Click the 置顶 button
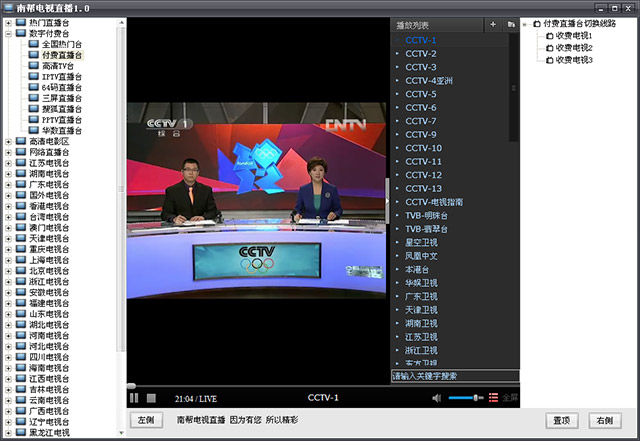The image size is (640, 441). (562, 421)
